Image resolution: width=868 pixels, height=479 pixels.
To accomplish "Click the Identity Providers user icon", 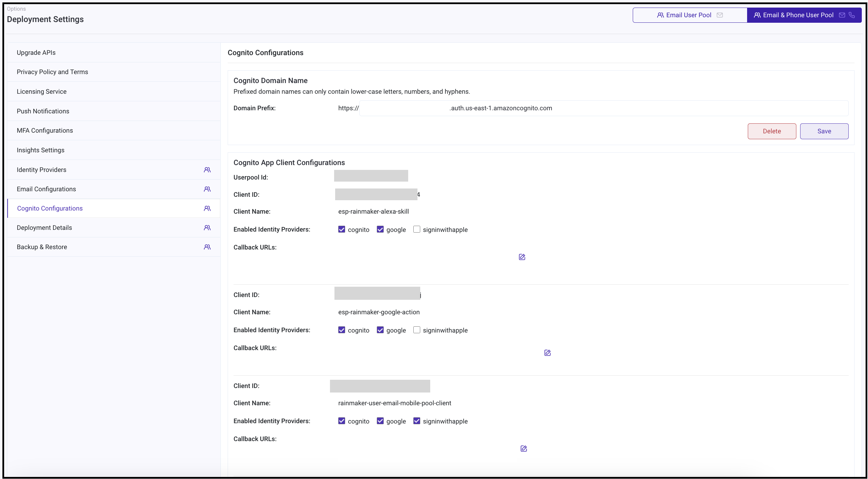I will (207, 169).
